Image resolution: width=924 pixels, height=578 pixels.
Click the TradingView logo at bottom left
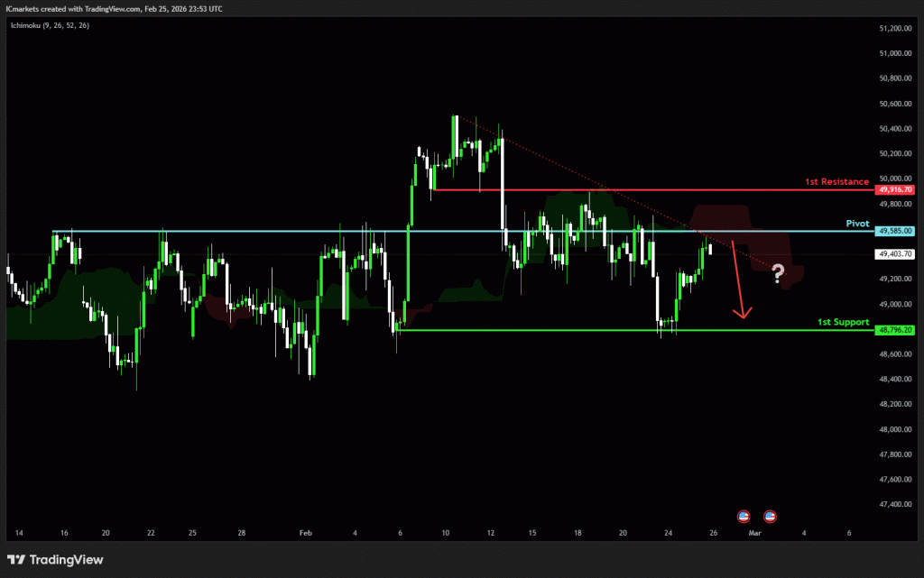[56, 560]
